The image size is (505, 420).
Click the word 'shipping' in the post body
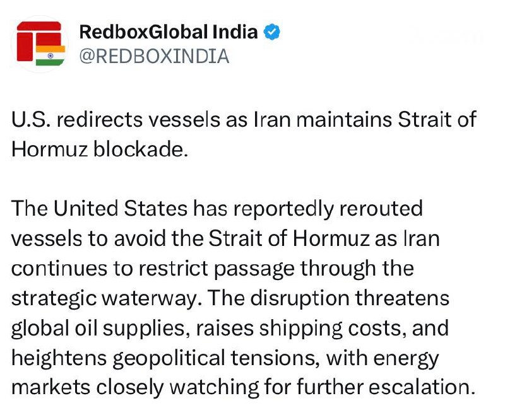coord(300,329)
